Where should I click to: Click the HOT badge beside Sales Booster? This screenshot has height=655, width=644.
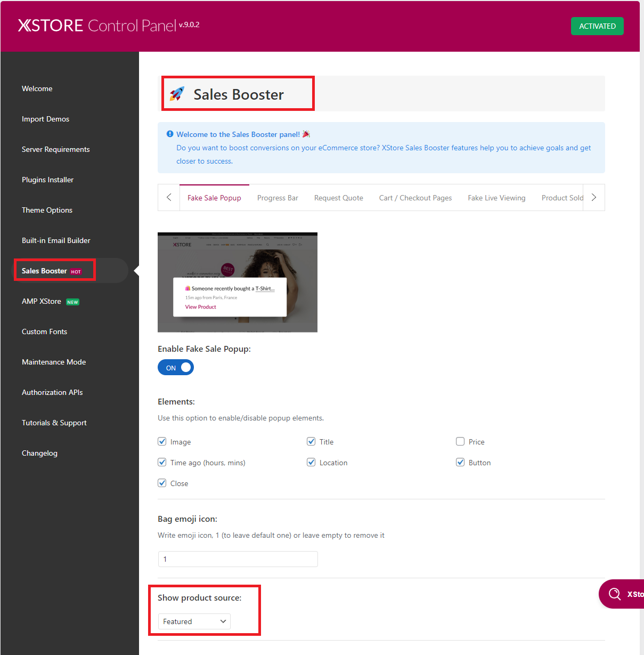(x=76, y=271)
